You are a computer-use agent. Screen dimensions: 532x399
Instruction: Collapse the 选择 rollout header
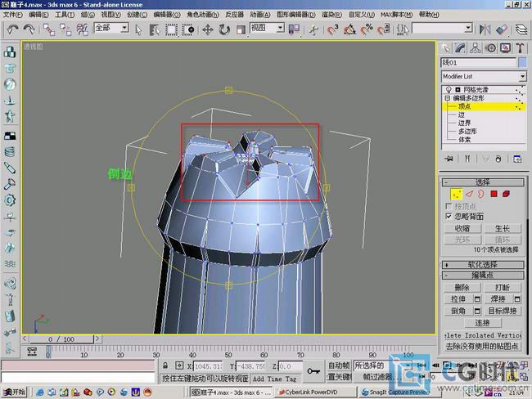[x=482, y=182]
